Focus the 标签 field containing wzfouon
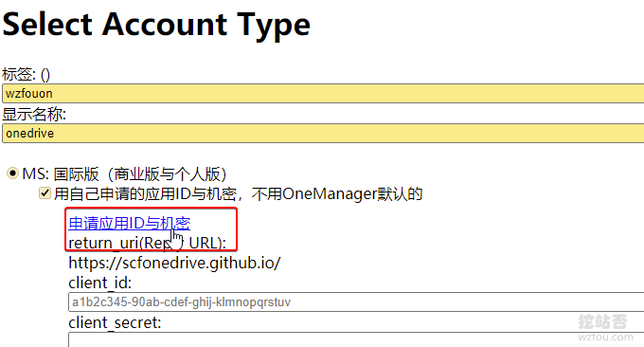Image resolution: width=644 pixels, height=347 pixels. point(323,93)
